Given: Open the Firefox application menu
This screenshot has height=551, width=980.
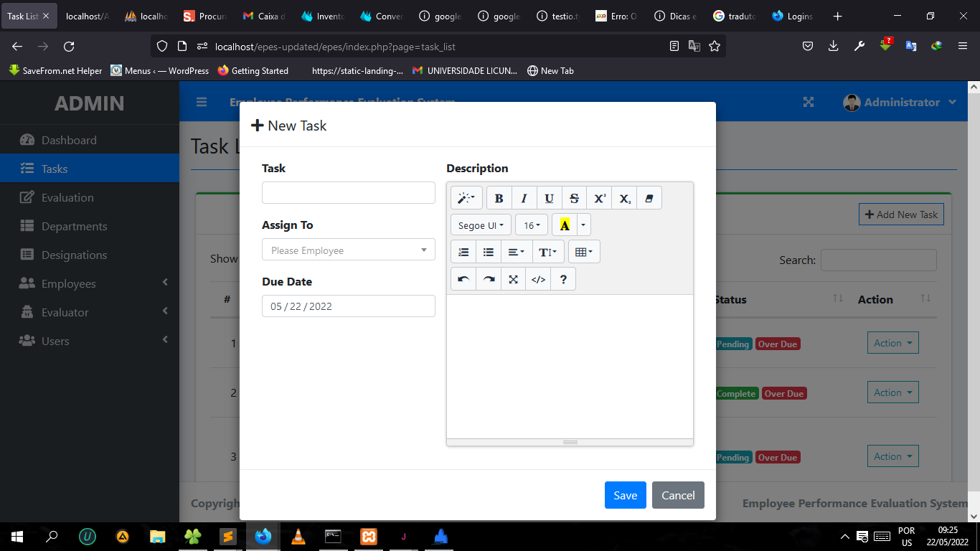Looking at the screenshot, I should click(x=963, y=46).
